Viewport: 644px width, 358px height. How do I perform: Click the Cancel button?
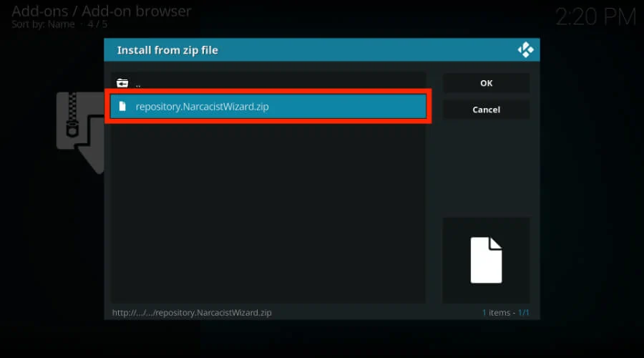[x=487, y=110]
